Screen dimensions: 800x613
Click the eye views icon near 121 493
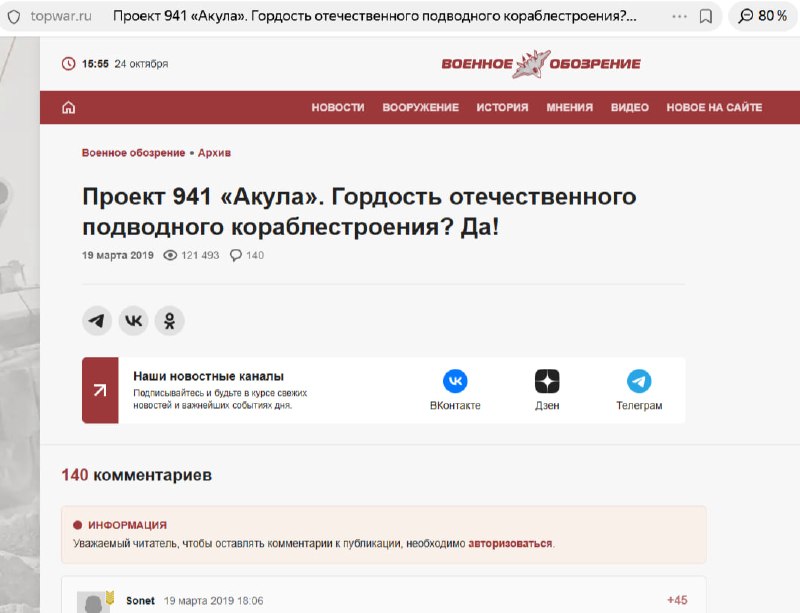click(x=170, y=255)
